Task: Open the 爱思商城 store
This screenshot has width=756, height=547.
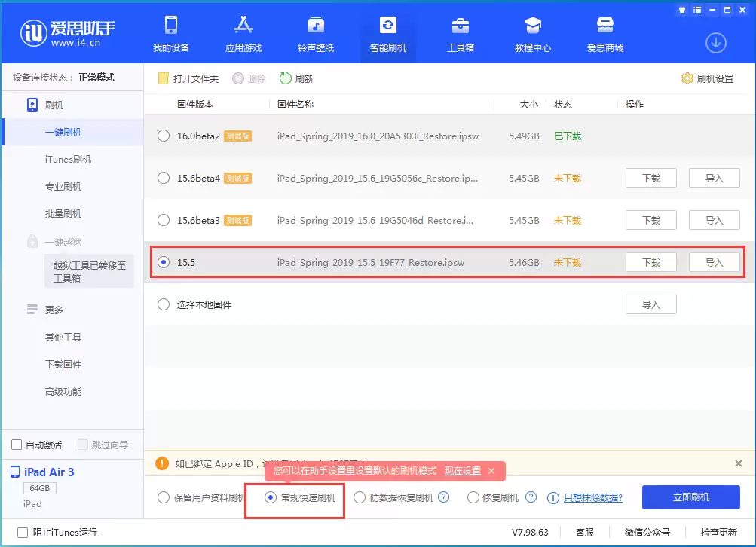Action: point(604,34)
